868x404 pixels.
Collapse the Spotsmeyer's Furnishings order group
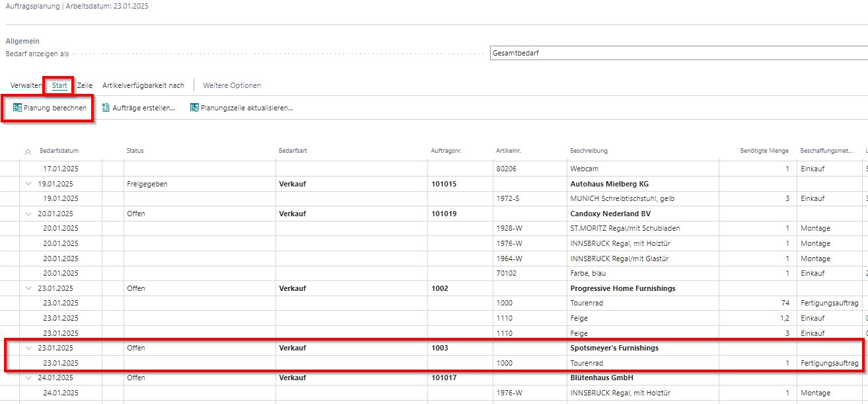click(28, 348)
